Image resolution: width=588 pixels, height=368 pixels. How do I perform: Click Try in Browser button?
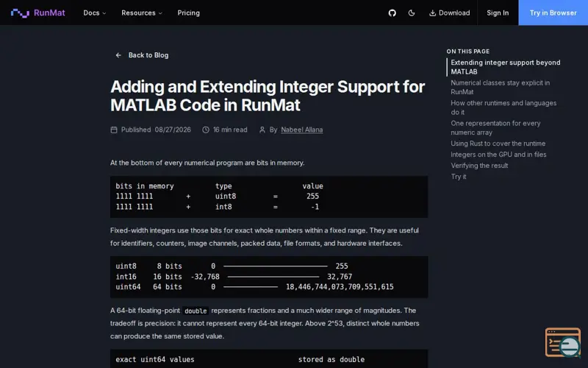coord(553,13)
